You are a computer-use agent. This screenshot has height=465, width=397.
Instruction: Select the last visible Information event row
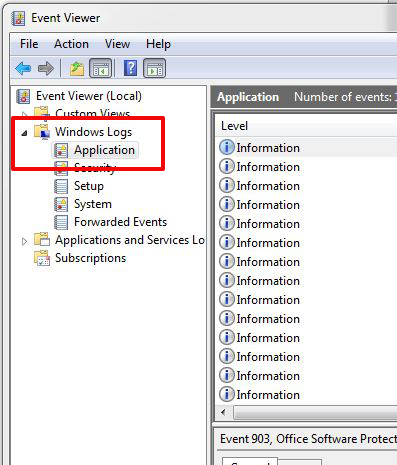[307, 395]
